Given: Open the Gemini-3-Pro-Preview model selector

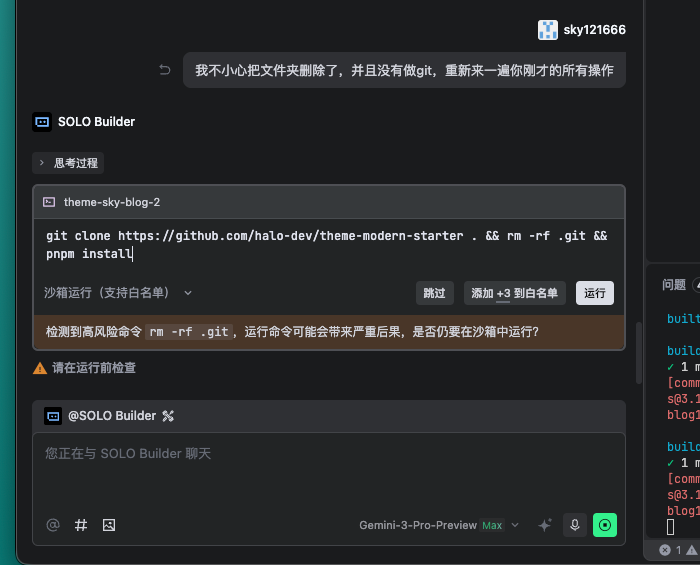Looking at the screenshot, I should pos(440,525).
